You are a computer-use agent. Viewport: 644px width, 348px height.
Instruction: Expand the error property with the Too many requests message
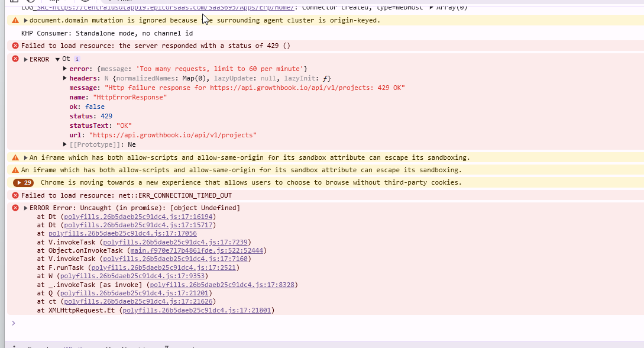[x=64, y=69]
